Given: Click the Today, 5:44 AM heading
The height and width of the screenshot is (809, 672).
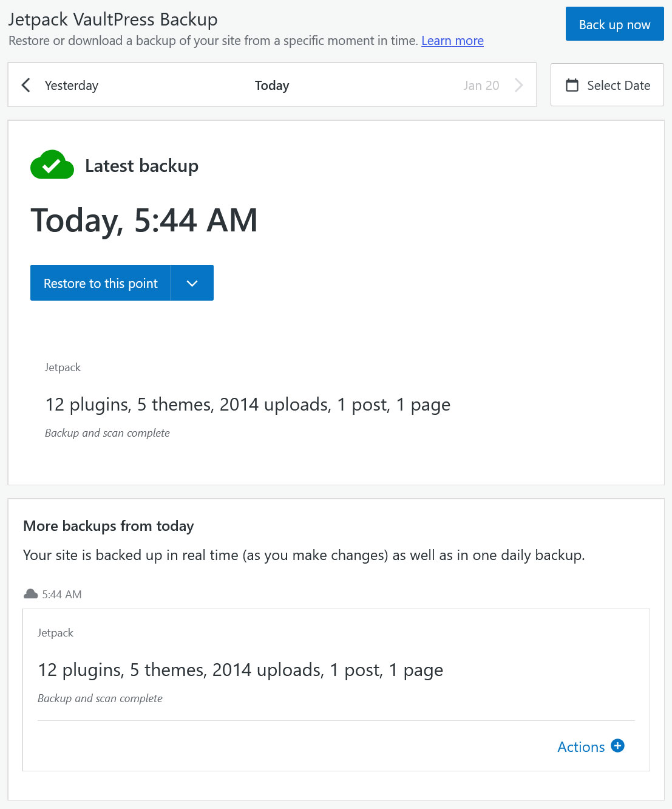Looking at the screenshot, I should [144, 220].
